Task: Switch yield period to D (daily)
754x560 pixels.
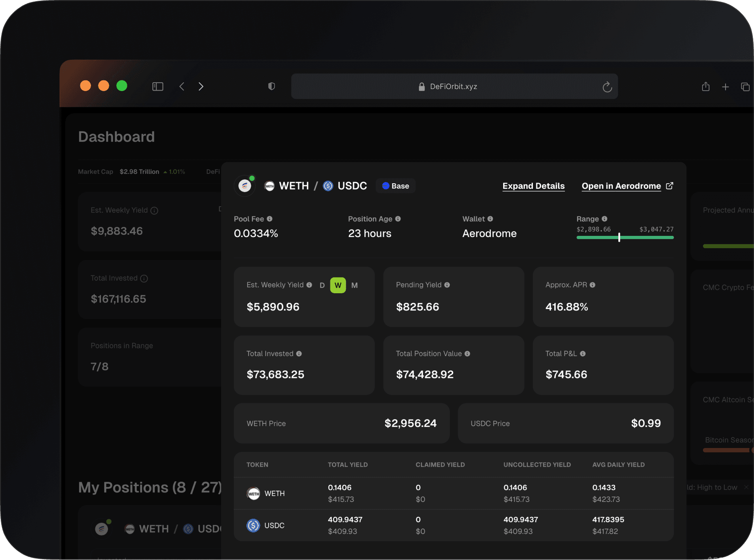Action: (322, 285)
